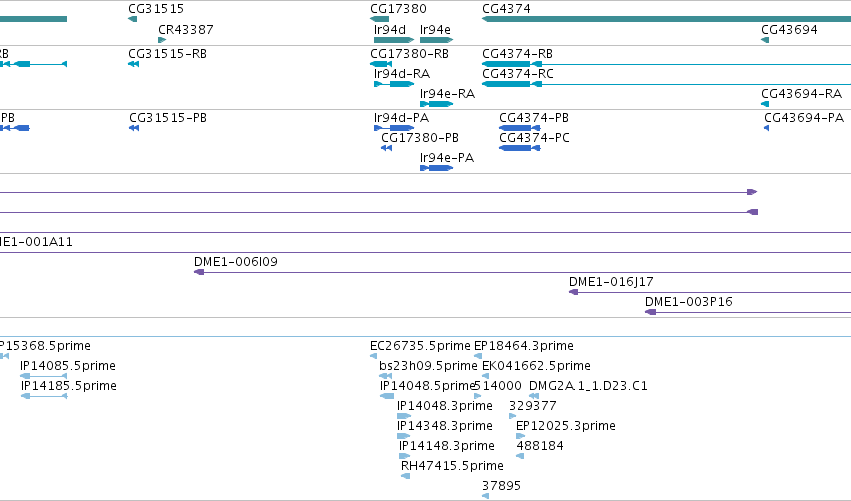Click the IP14148.3prime EST label

click(x=447, y=446)
